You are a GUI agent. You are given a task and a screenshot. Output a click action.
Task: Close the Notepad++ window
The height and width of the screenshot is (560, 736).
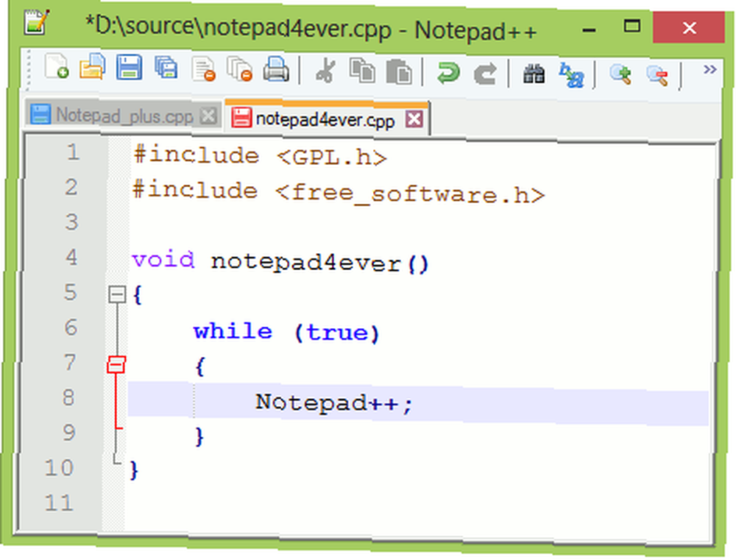pyautogui.click(x=689, y=28)
